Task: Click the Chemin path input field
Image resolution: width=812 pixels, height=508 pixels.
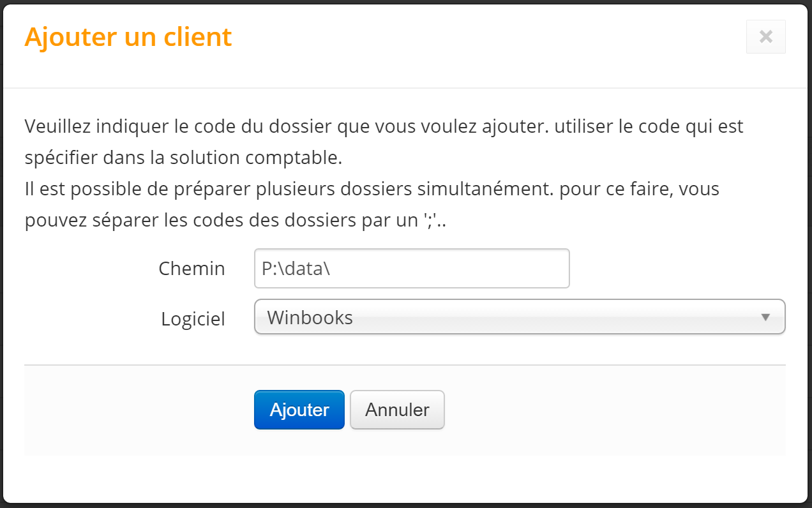Action: 412,268
